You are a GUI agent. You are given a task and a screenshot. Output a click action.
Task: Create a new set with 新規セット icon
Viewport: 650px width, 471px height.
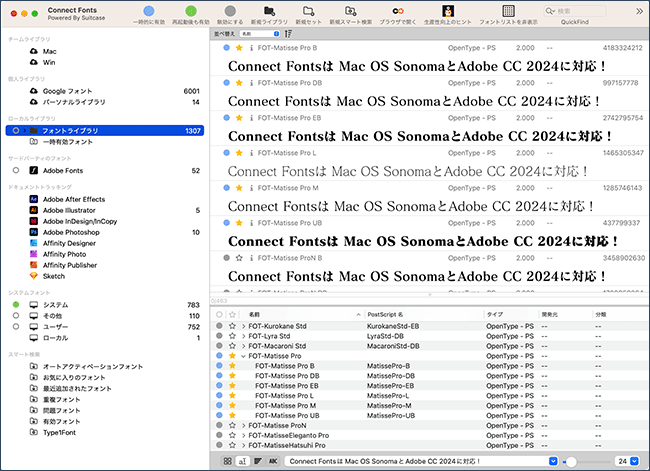[308, 11]
